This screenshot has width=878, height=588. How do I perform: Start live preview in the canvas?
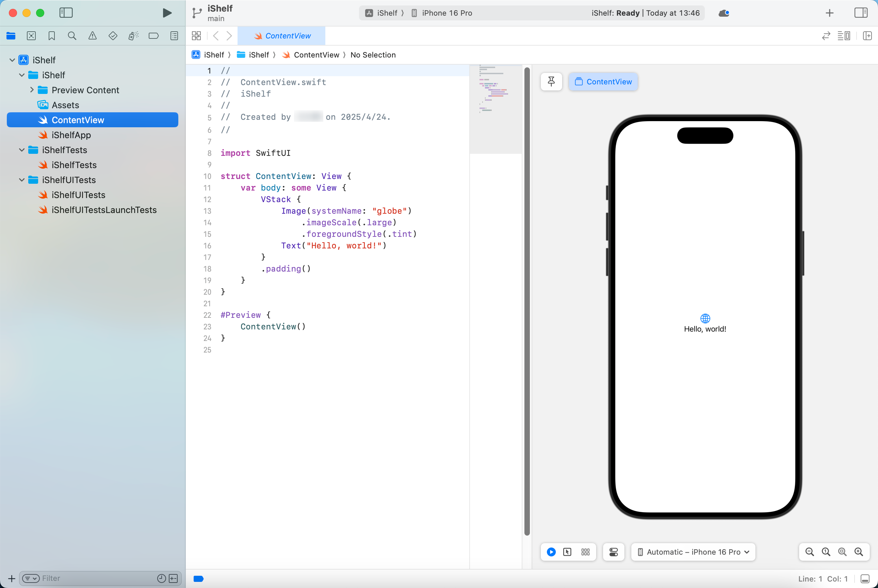pyautogui.click(x=551, y=552)
